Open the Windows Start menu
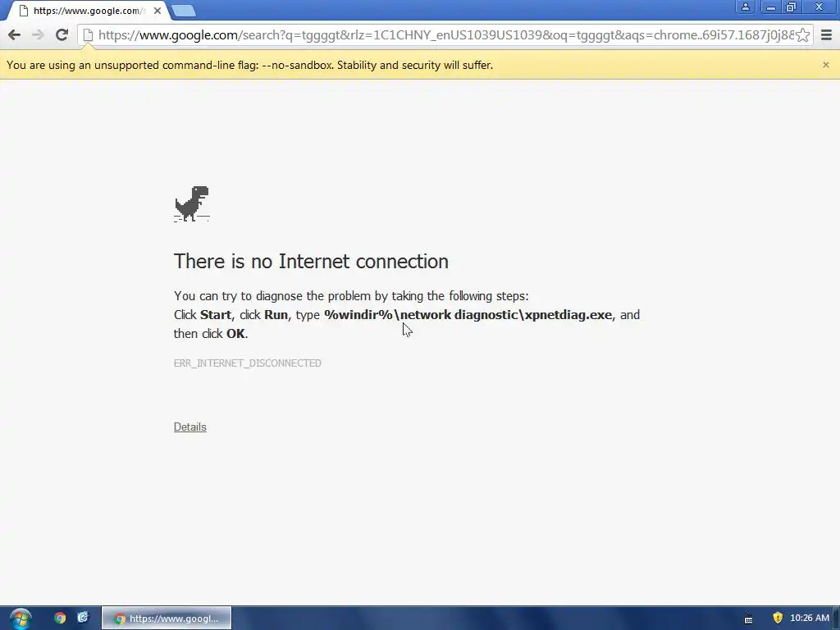Viewport: 840px width, 630px height. 21,619
